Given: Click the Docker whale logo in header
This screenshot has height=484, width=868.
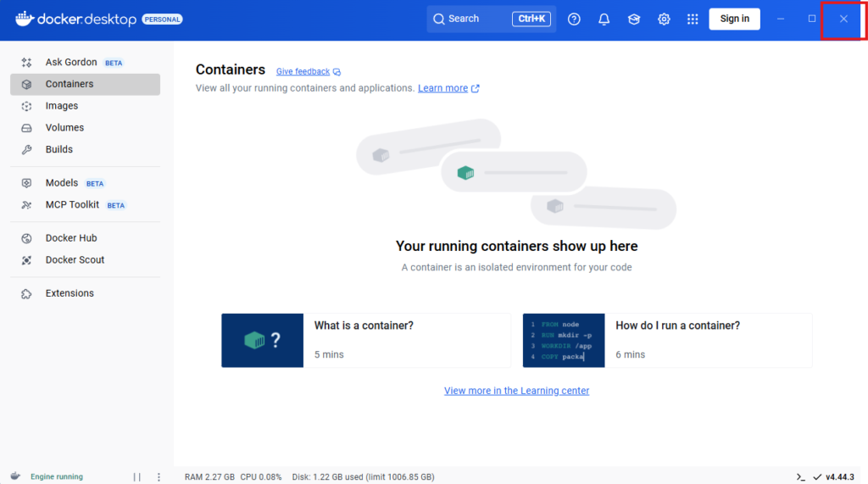Looking at the screenshot, I should [25, 19].
